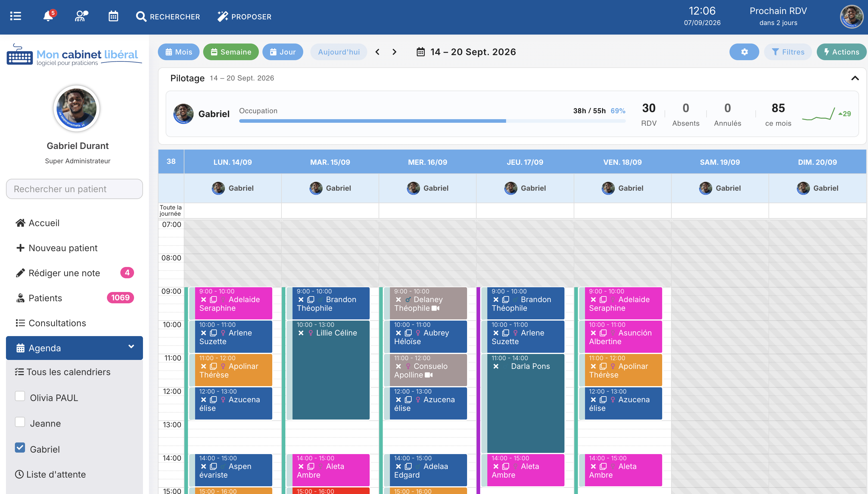Image resolution: width=868 pixels, height=494 pixels.
Task: Open the Filtres button
Action: point(788,52)
